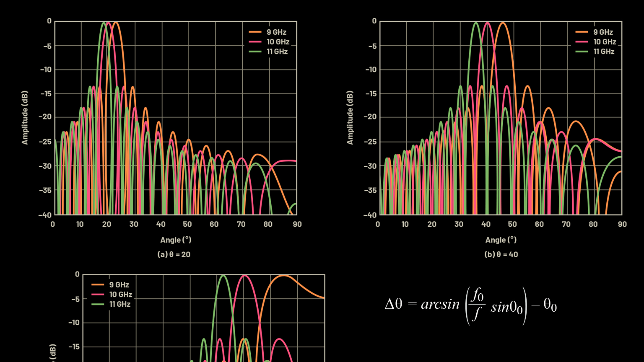Click the green 11 GHz main lobe peak in the bottom chart
644x362 pixels.
point(223,276)
